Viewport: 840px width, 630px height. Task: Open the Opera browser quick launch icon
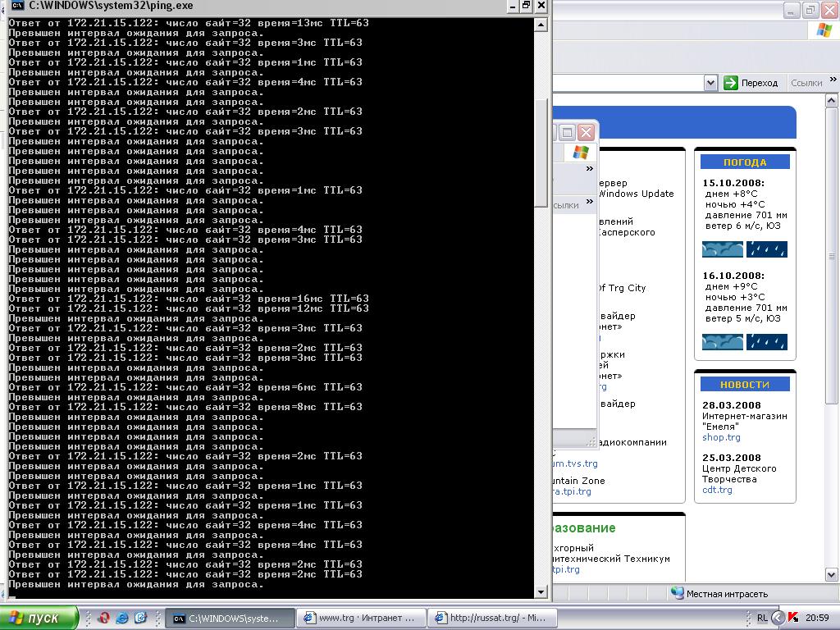pos(103,618)
